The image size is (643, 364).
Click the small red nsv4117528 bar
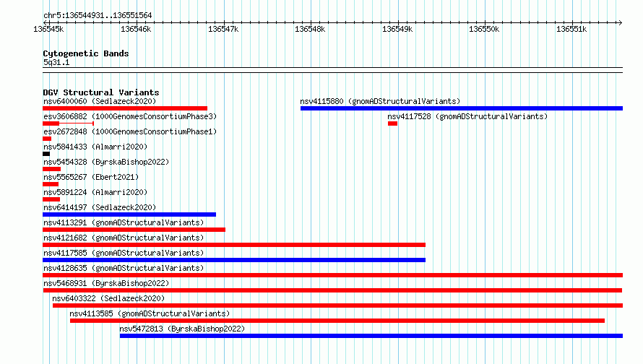tap(392, 123)
